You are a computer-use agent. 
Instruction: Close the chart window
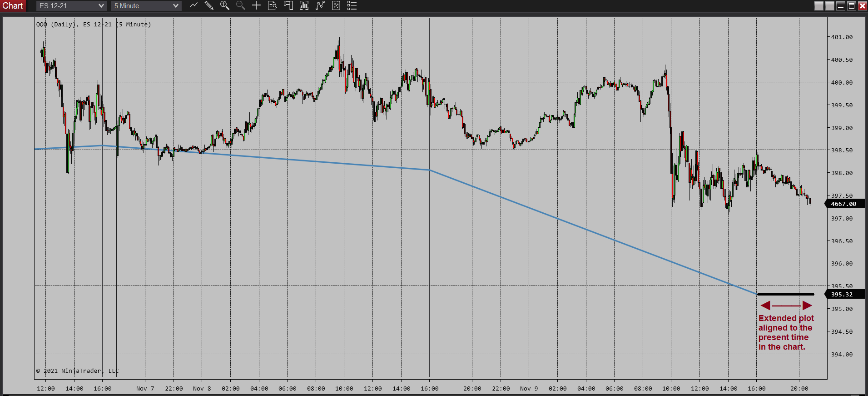[862, 6]
